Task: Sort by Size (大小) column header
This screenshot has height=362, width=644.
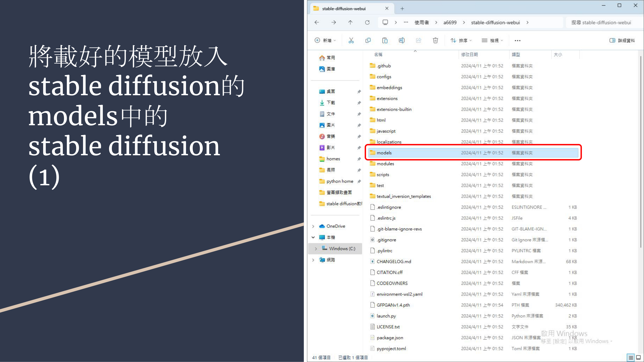Action: [x=558, y=54]
